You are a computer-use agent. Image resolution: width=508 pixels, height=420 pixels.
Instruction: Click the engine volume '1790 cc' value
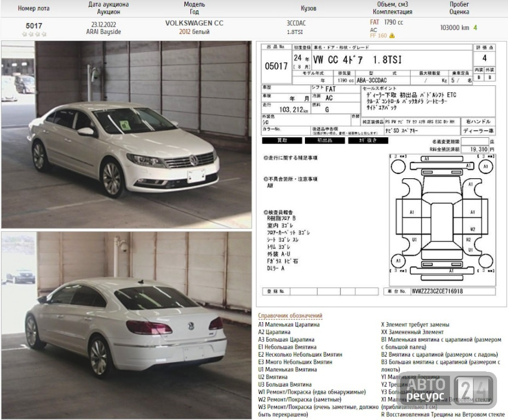[393, 22]
